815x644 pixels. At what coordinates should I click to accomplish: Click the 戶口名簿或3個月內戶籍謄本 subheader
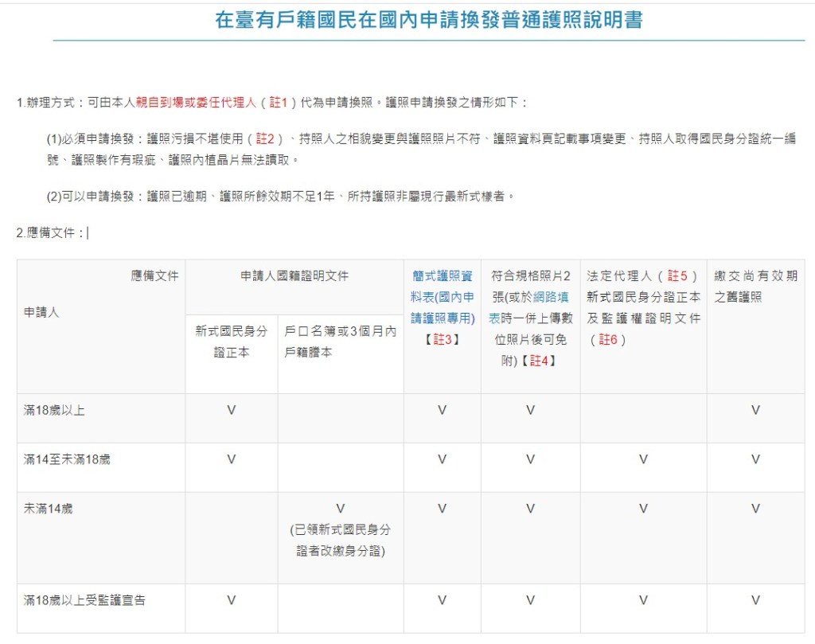[x=340, y=342]
